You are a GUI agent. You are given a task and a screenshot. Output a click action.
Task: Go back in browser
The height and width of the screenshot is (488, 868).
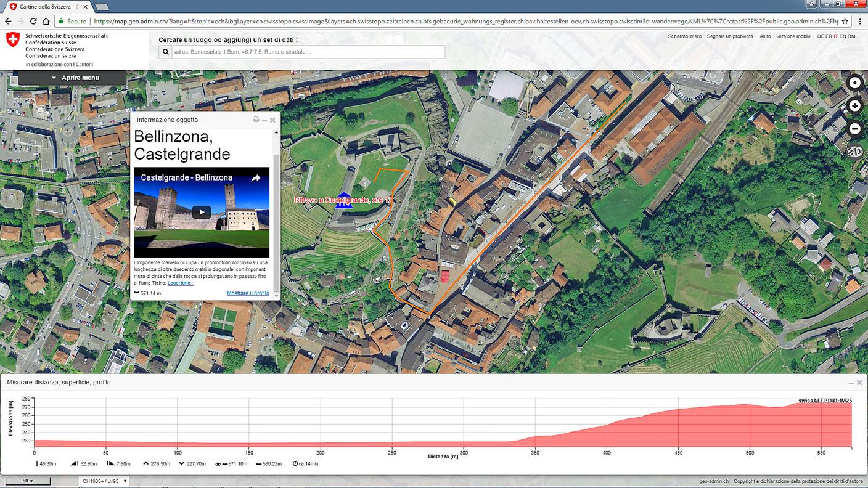[8, 21]
